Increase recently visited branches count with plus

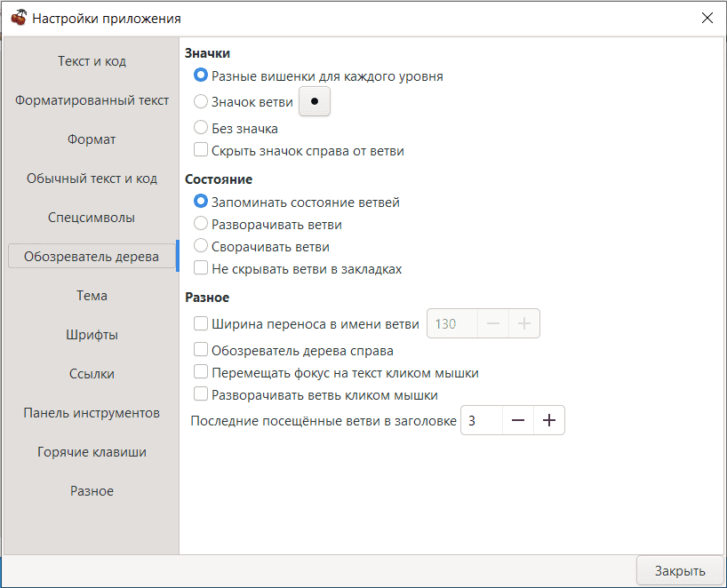[548, 421]
